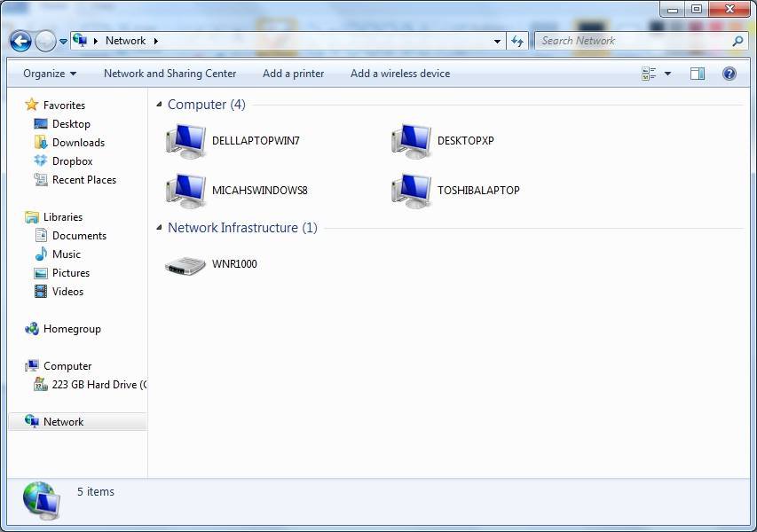
Task: Toggle the preview pane button
Action: point(698,74)
